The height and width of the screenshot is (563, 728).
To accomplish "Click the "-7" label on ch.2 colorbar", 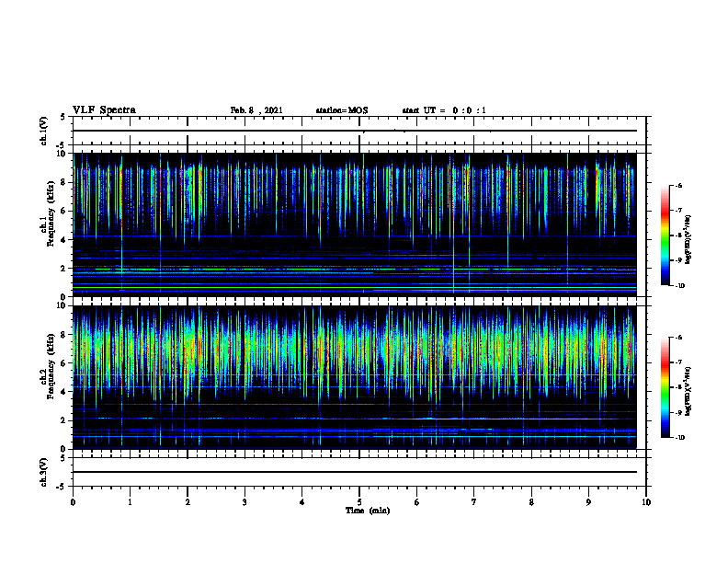I will pos(678,362).
